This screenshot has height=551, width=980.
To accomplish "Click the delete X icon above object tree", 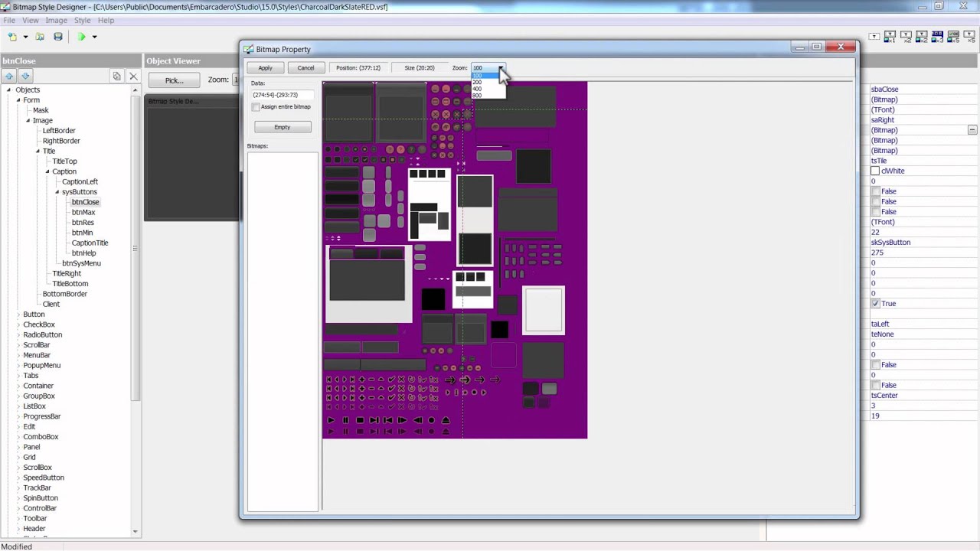I will pos(133,77).
